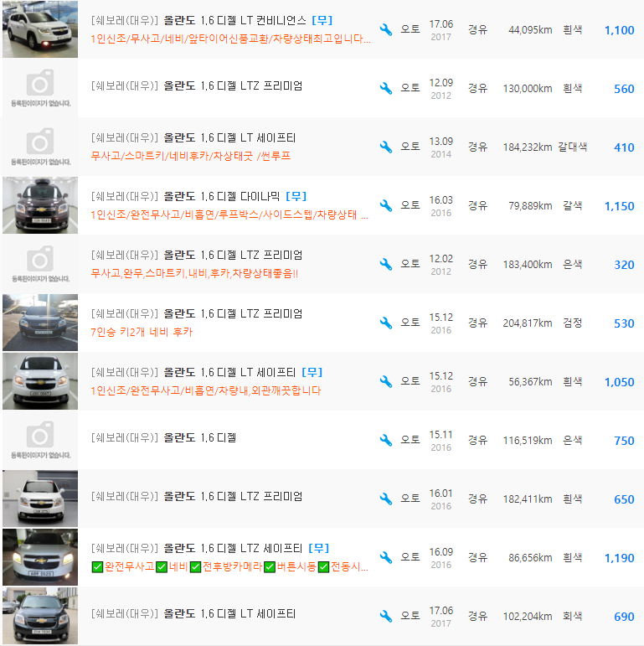Click the wrench icon in the 204,817km row
Viewport: 644px width, 646px height.
386,323
